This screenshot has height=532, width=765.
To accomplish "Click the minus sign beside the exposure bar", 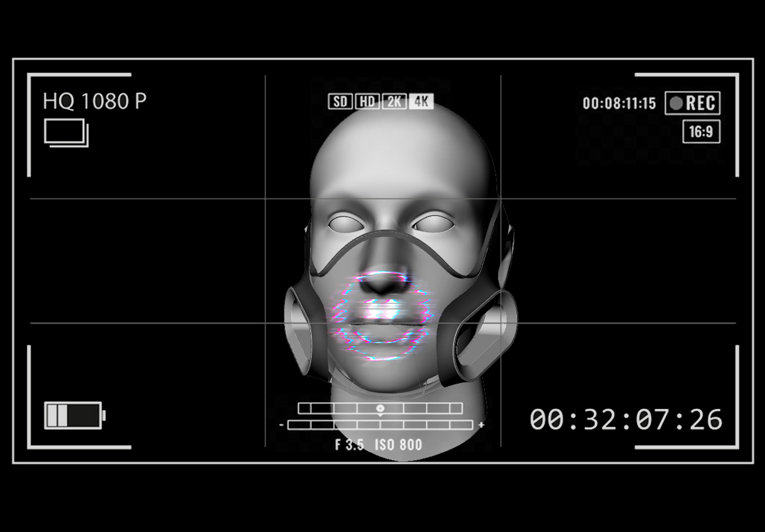I will [281, 425].
